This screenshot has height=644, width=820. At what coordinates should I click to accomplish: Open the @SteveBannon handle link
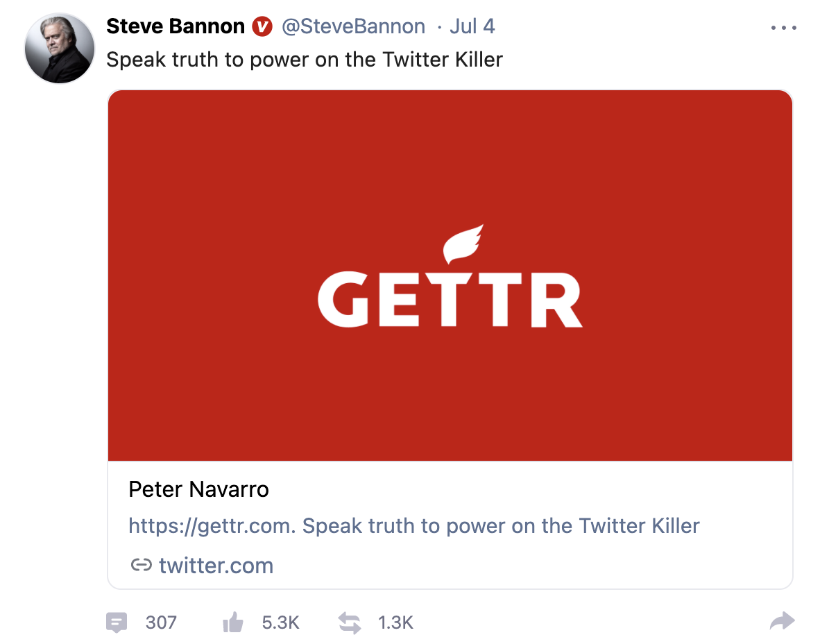click(354, 26)
